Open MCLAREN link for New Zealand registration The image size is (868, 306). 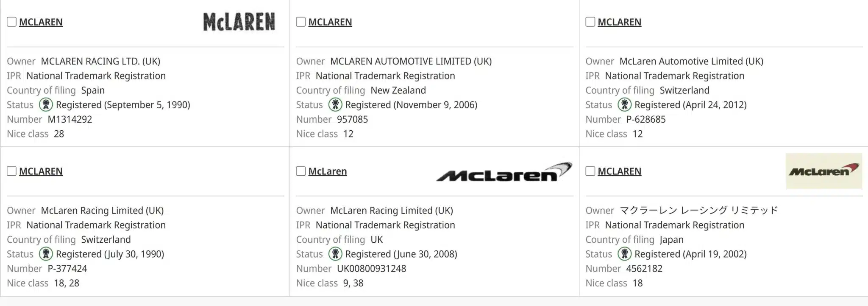click(x=330, y=22)
